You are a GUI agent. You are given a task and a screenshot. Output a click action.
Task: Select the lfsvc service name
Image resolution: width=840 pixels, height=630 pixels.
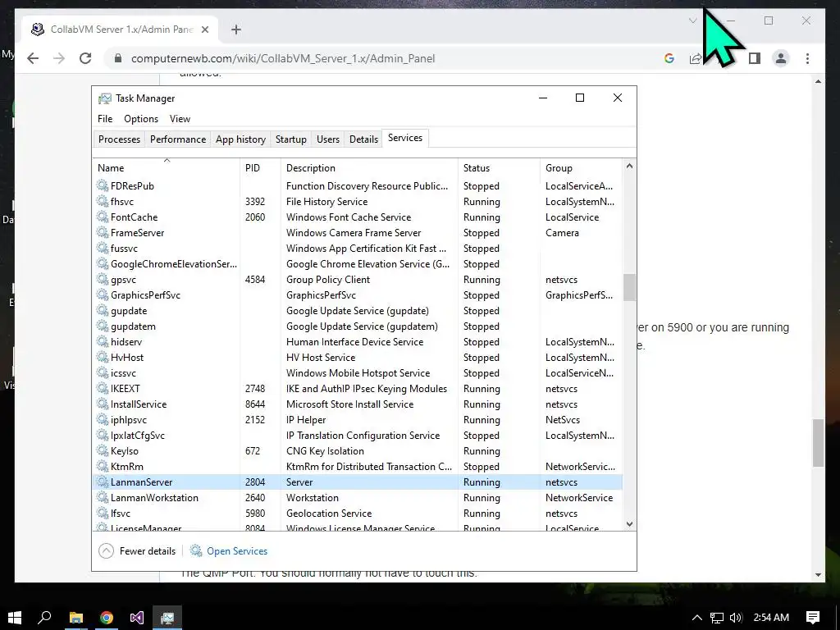click(121, 514)
